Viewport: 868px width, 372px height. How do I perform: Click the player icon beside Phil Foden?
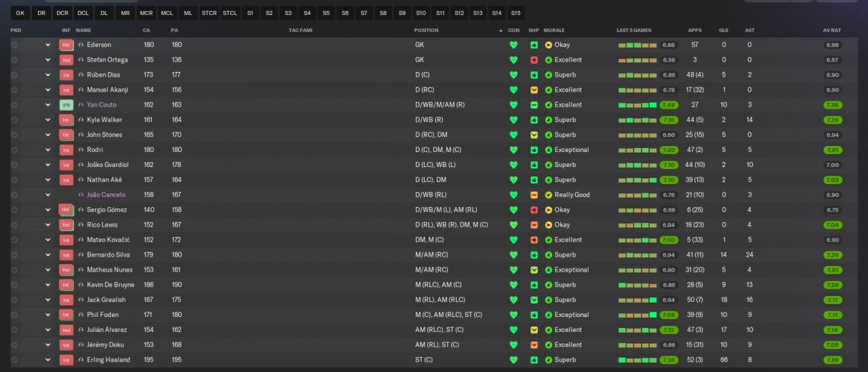(x=81, y=314)
